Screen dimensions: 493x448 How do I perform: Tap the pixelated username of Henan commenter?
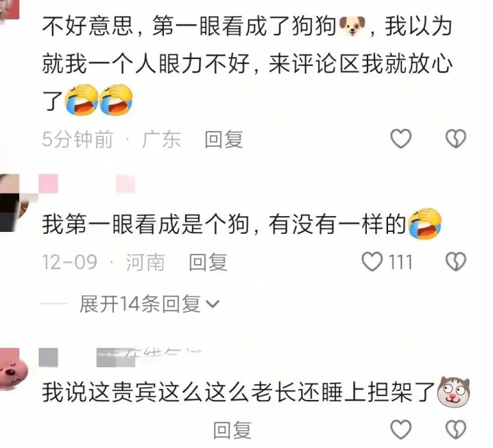click(87, 184)
